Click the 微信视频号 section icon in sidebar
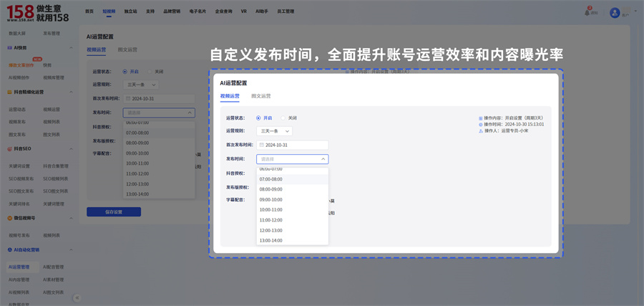644x306 pixels. coord(11,217)
